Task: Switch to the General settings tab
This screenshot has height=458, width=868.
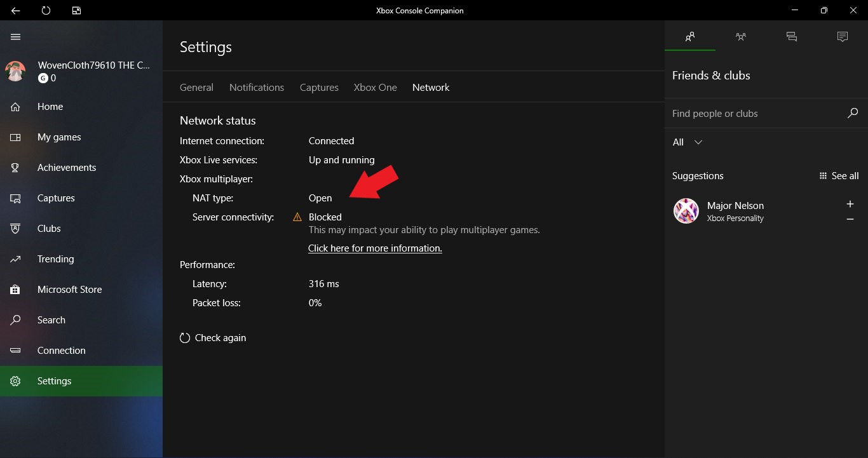Action: coord(196,88)
